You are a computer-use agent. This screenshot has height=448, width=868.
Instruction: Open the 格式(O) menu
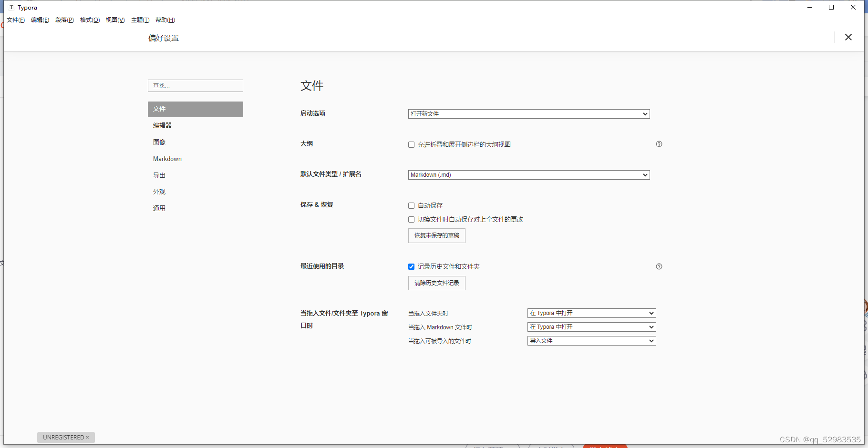90,20
